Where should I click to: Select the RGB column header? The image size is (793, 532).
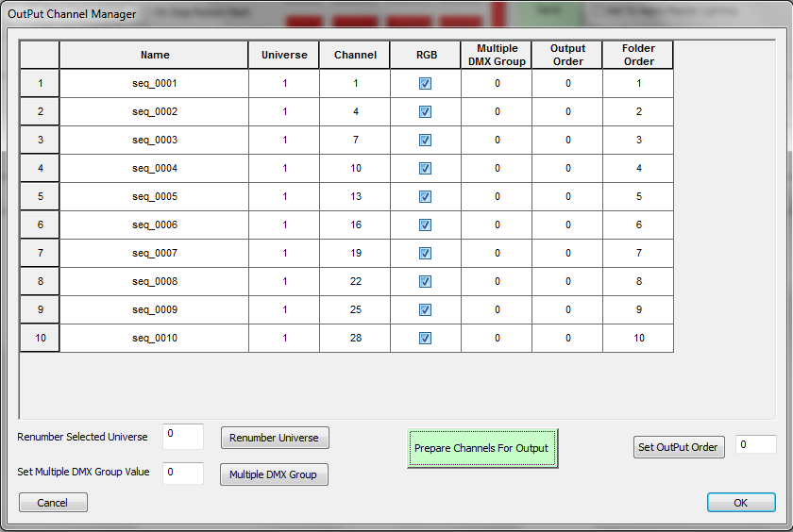426,55
